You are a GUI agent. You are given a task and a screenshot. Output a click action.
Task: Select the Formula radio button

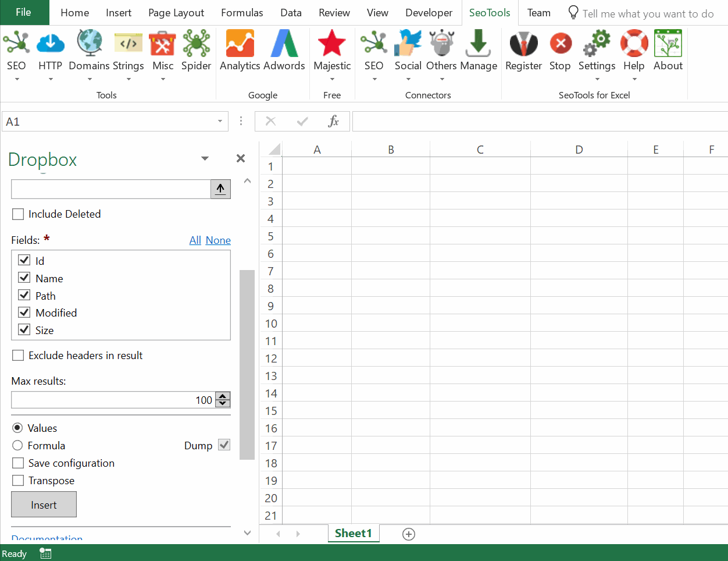tap(17, 445)
